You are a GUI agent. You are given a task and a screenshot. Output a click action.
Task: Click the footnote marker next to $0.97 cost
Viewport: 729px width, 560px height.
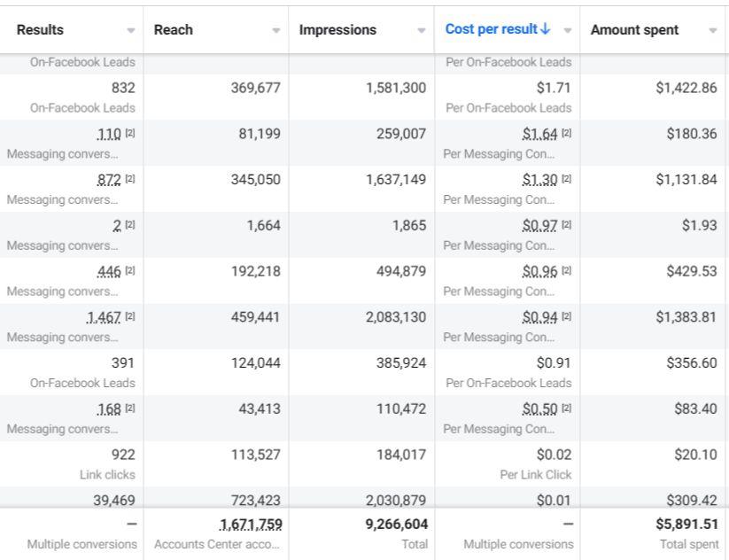[x=567, y=226]
